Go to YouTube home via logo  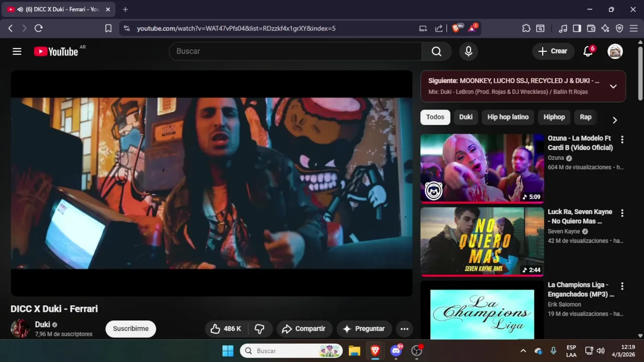[56, 51]
